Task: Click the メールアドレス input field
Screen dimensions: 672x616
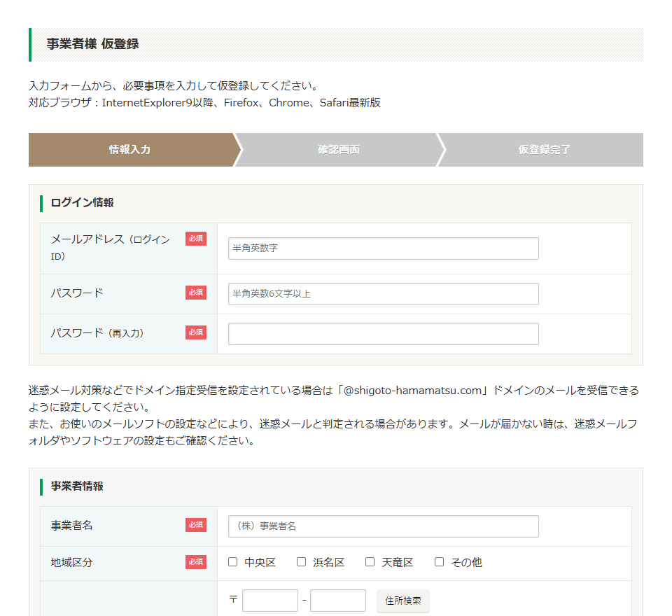Action: (x=383, y=248)
